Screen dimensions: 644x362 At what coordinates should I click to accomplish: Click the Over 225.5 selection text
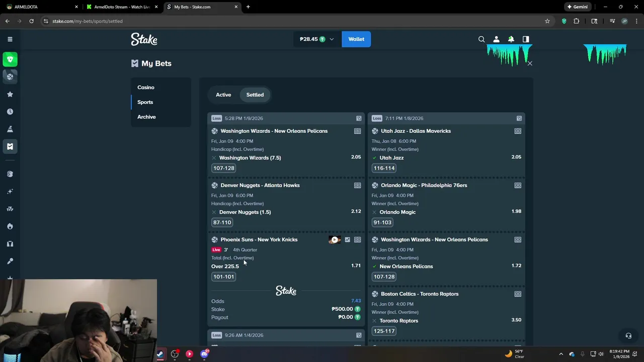point(225,266)
